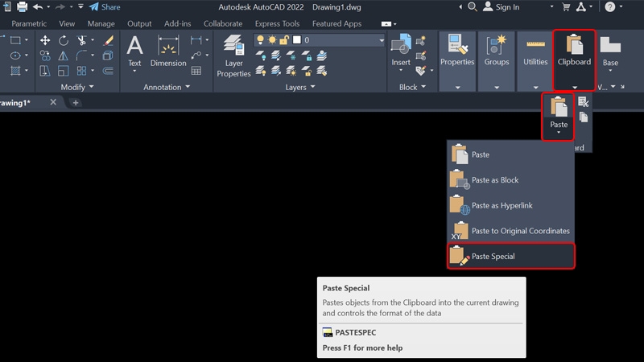Click the Insert block icon

click(401, 49)
